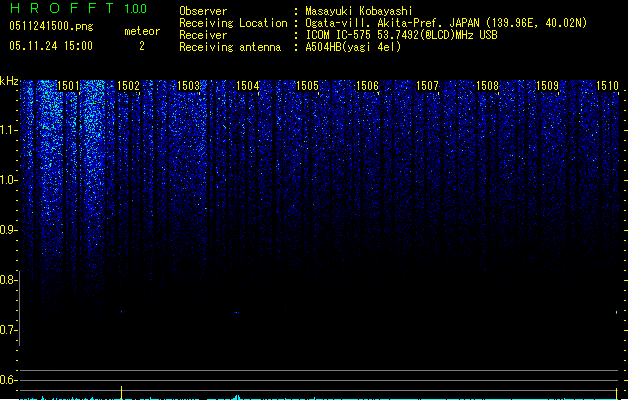Click the Receiving Location label
Image resolution: width=629 pixels, height=400 pixels.
click(233, 23)
